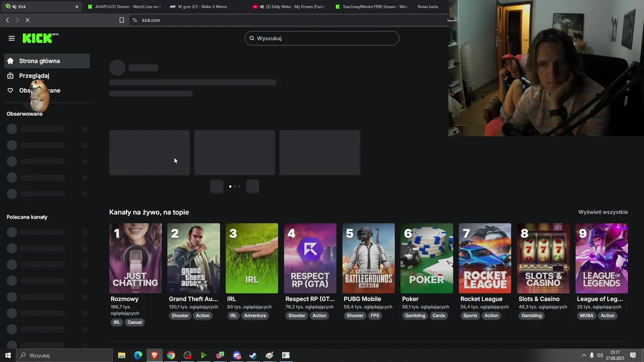
Task: Click the Przeglądaj browse icon
Action: [x=10, y=75]
